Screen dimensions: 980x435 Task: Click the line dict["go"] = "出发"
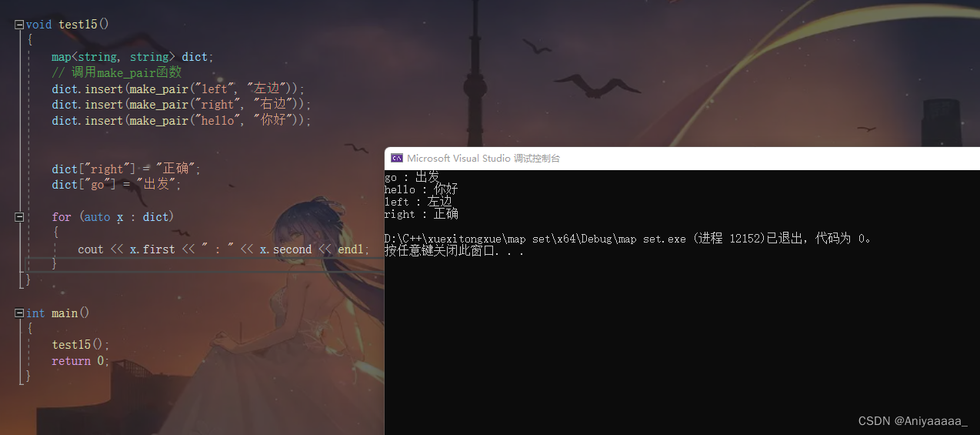click(x=117, y=185)
